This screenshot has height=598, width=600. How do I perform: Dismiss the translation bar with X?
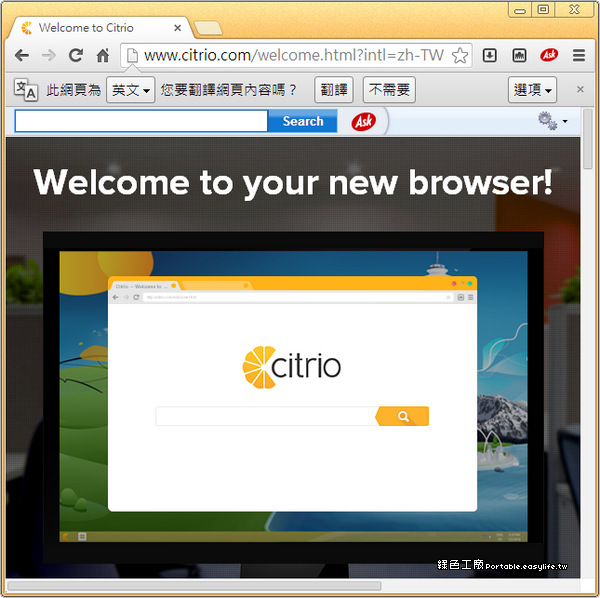pyautogui.click(x=580, y=89)
